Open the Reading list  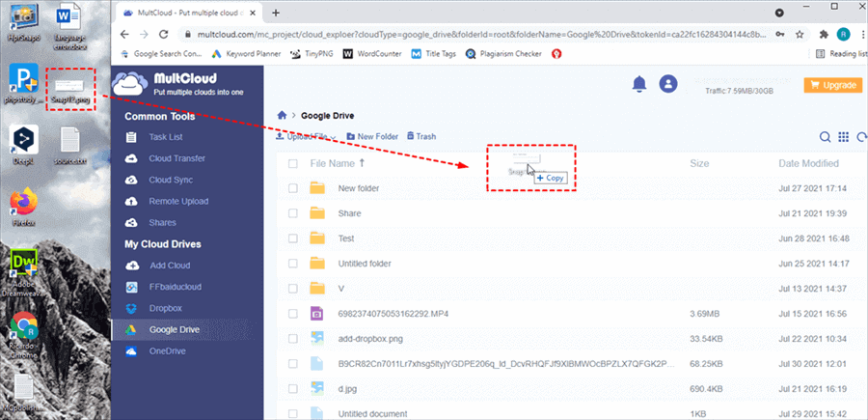point(841,54)
